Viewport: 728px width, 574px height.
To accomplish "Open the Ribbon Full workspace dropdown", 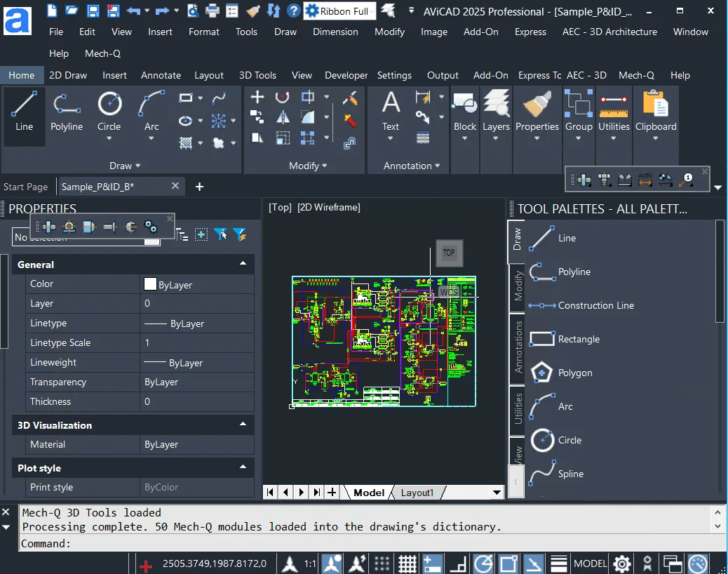I will click(339, 11).
